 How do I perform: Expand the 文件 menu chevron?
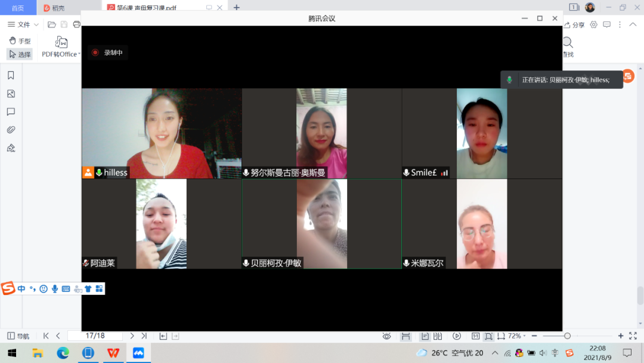tap(36, 24)
